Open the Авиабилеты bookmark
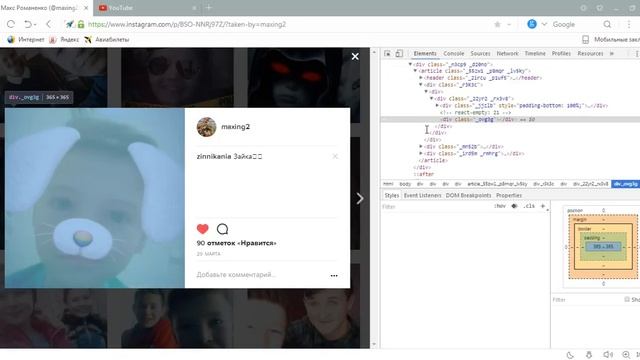Image resolution: width=640 pixels, height=360 pixels. (107, 40)
